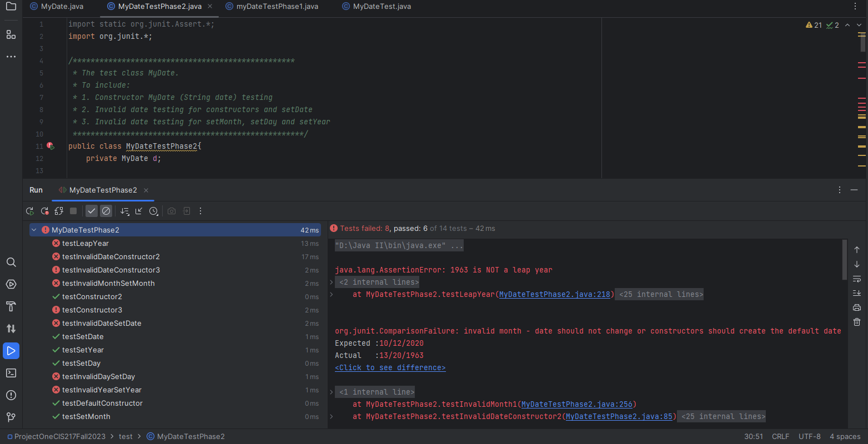
Task: Go to next highlighted error arrow
Action: pyautogui.click(x=860, y=25)
